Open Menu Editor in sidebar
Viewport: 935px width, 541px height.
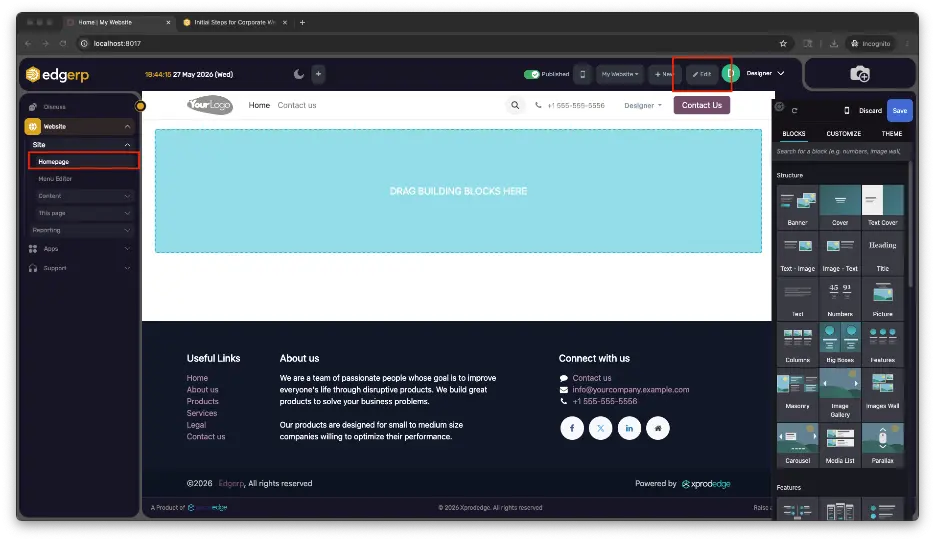coord(55,178)
